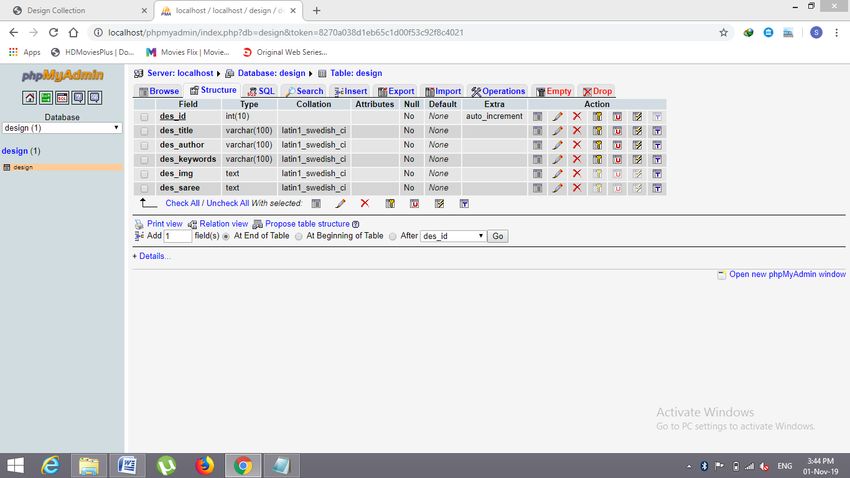Image resolution: width=850 pixels, height=478 pixels.
Task: Click the fulltext icon for des_saree row
Action: 657,188
